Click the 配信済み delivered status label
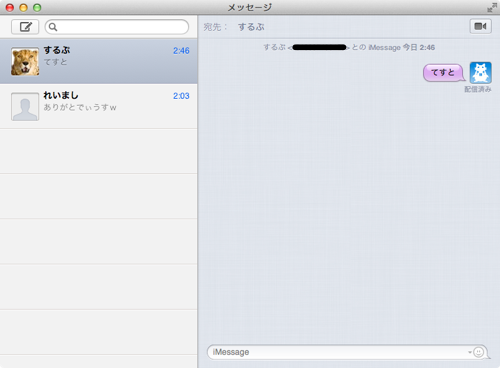Image resolution: width=500 pixels, height=368 pixels. 478,89
